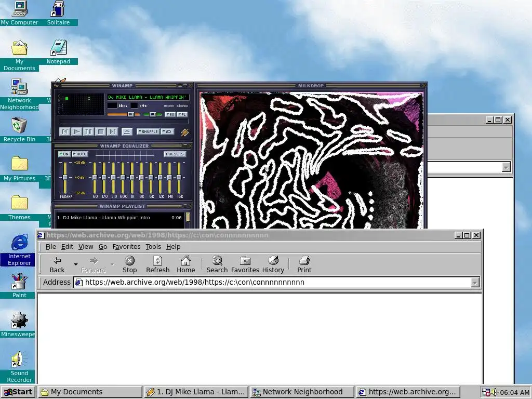Open equalizer PRESETS menu
The height and width of the screenshot is (399, 532).
click(x=175, y=154)
